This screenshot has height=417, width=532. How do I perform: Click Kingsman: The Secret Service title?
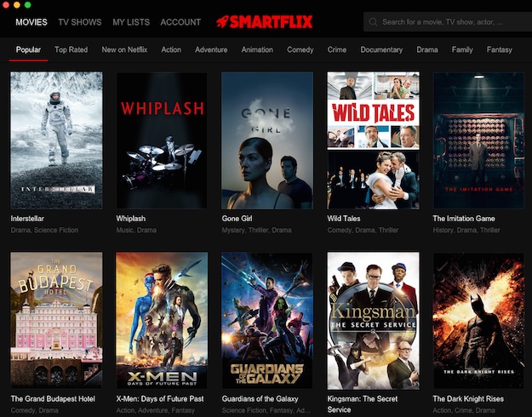363,404
